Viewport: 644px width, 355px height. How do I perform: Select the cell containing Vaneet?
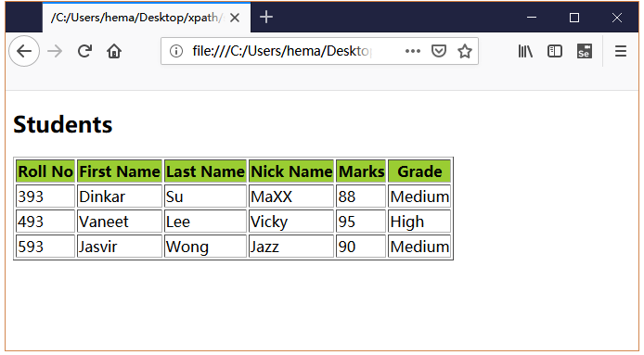[x=120, y=222]
